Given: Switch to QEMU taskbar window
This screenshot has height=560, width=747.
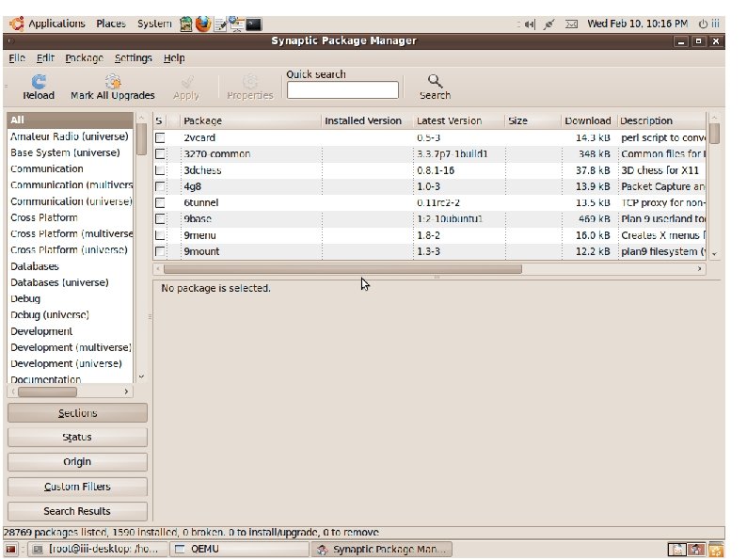Looking at the screenshot, I should (240, 549).
